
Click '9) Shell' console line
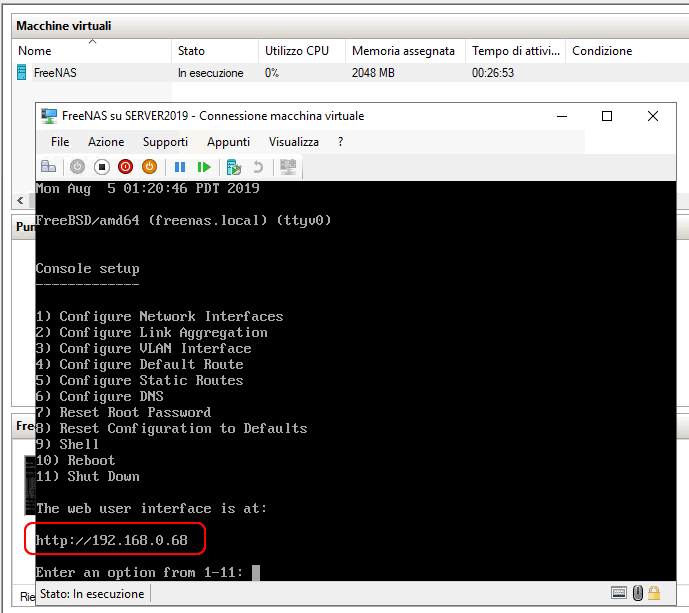pos(67,444)
